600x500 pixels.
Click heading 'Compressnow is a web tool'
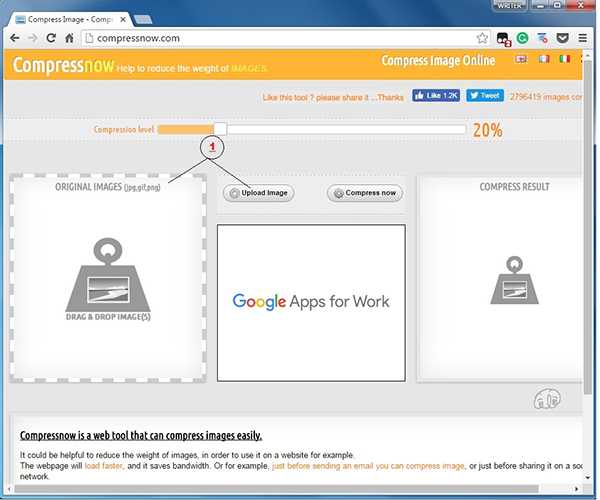[141, 435]
